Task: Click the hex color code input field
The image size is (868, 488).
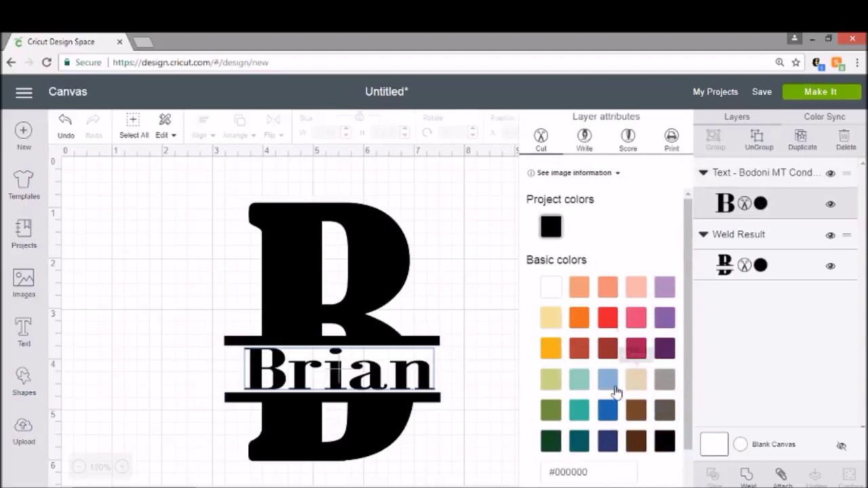Action: pos(589,472)
